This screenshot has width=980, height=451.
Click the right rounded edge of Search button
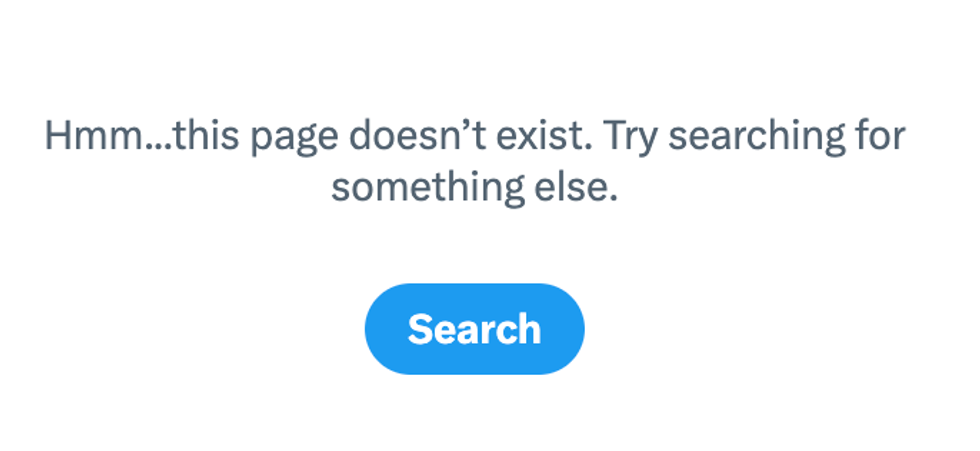[x=568, y=329]
